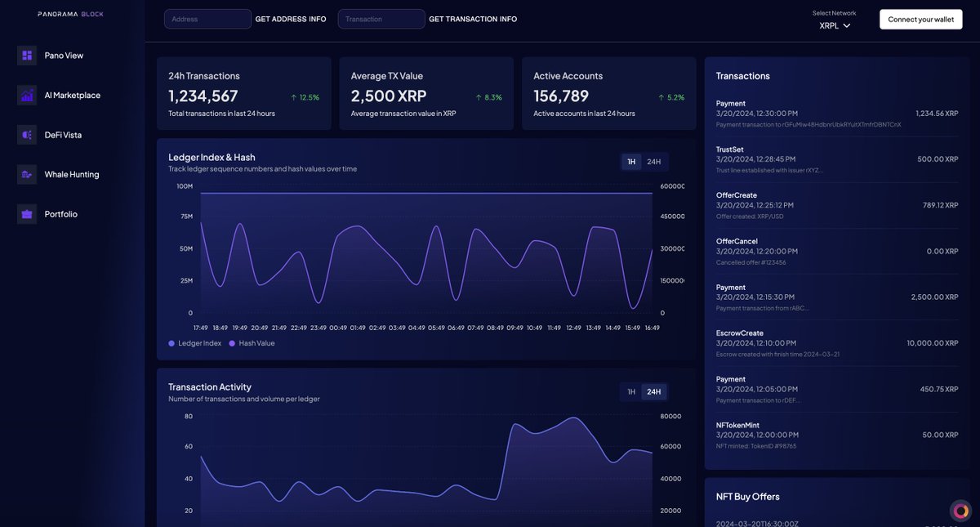Open the AI Marketplace chart icon
This screenshot has height=527, width=980.
click(27, 95)
